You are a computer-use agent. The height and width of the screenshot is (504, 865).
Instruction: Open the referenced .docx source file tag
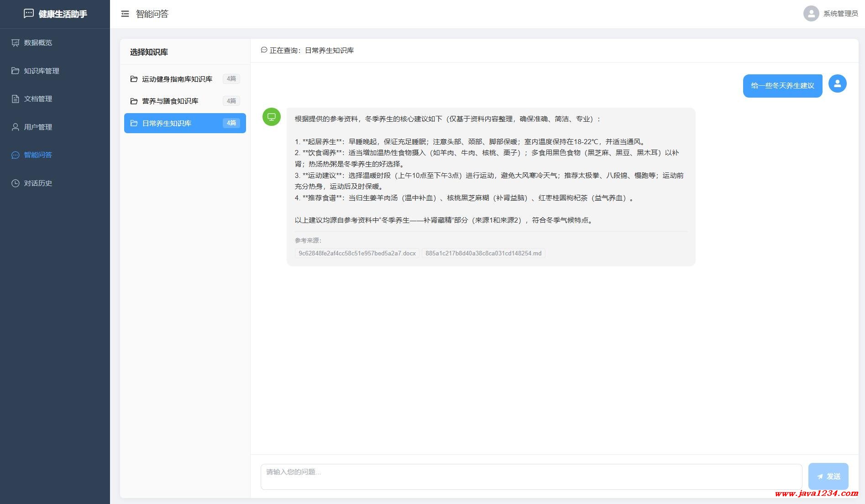(x=357, y=254)
